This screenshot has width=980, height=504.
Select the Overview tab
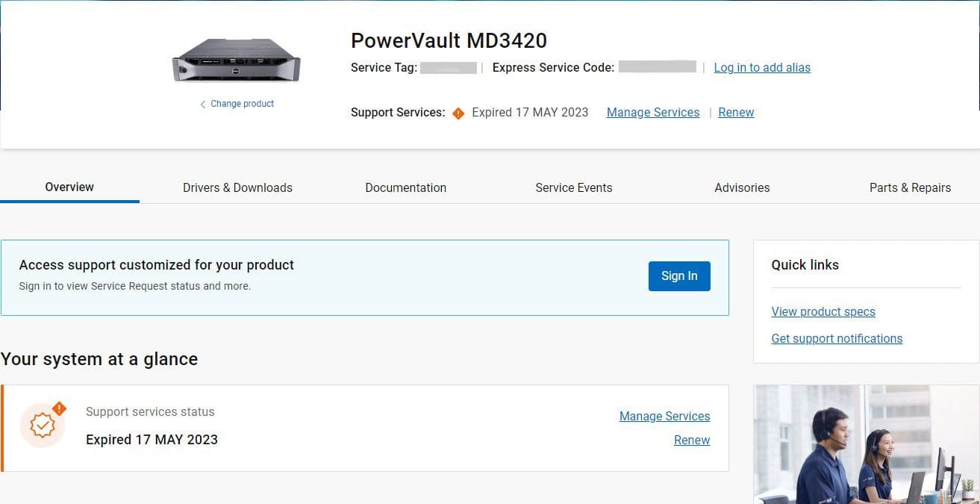[69, 187]
